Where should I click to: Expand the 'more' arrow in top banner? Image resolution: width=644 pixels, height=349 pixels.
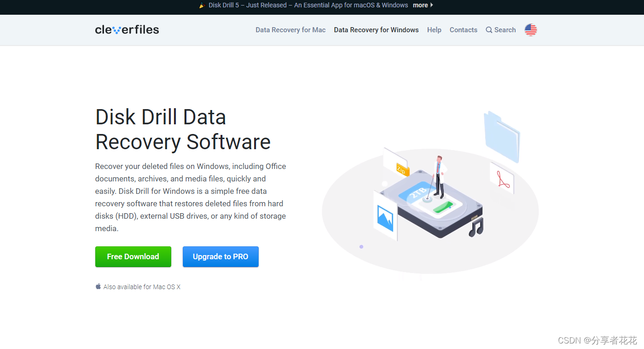[x=431, y=5]
